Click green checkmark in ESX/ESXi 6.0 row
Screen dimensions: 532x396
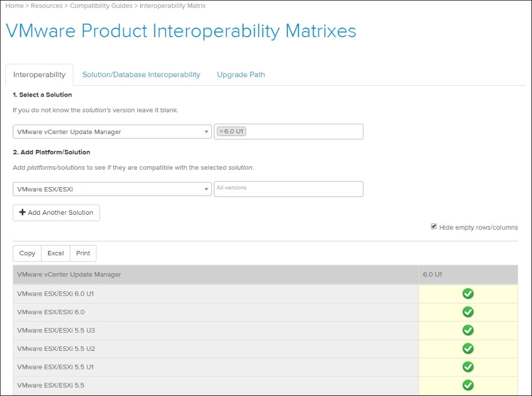tap(468, 312)
